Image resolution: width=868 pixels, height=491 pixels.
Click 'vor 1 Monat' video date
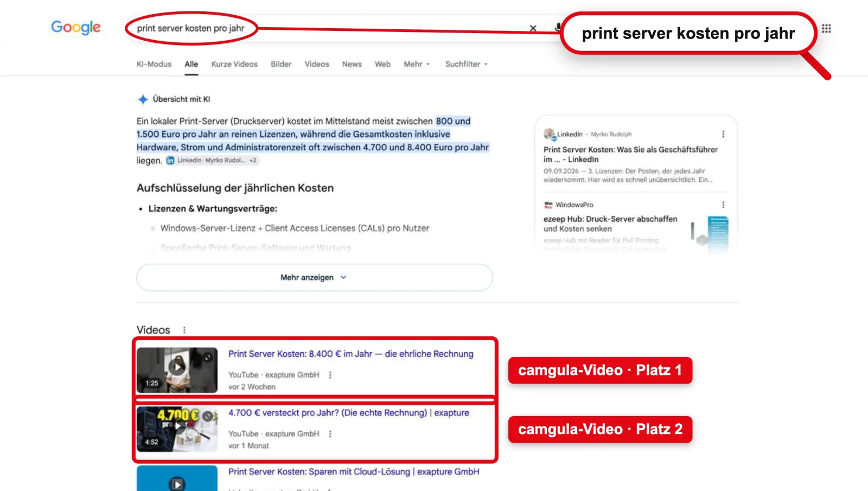pos(248,446)
